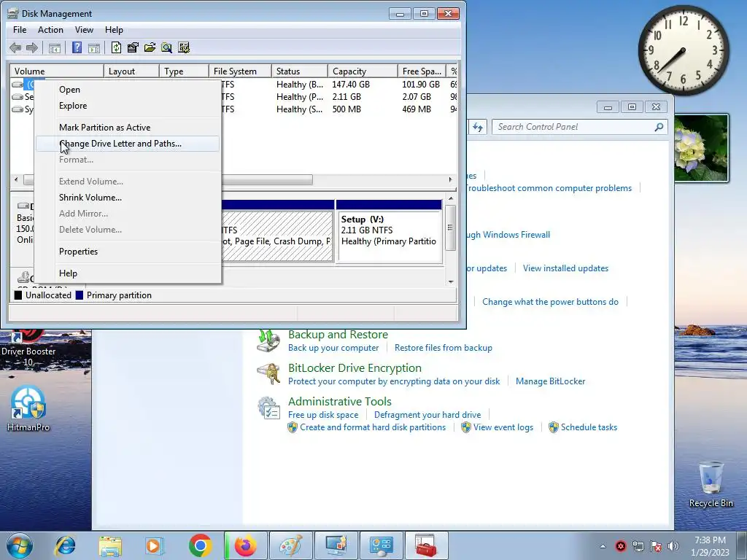Click Create and format hard disk partitions
The image size is (747, 560).
(x=373, y=427)
